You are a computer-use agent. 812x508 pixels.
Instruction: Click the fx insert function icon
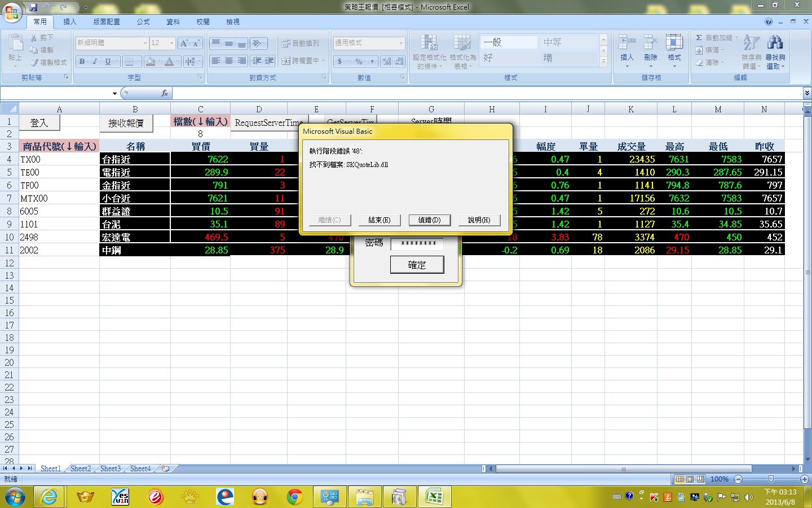[165, 93]
